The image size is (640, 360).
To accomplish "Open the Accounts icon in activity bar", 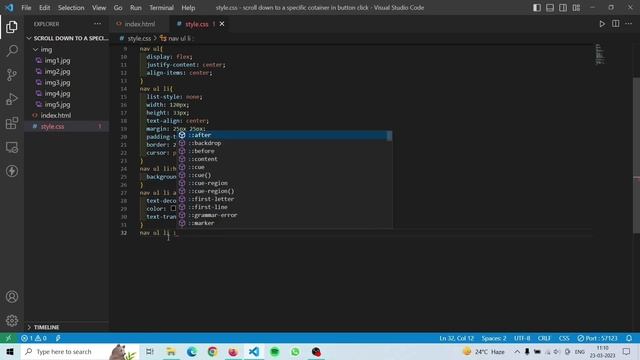I will point(12,297).
